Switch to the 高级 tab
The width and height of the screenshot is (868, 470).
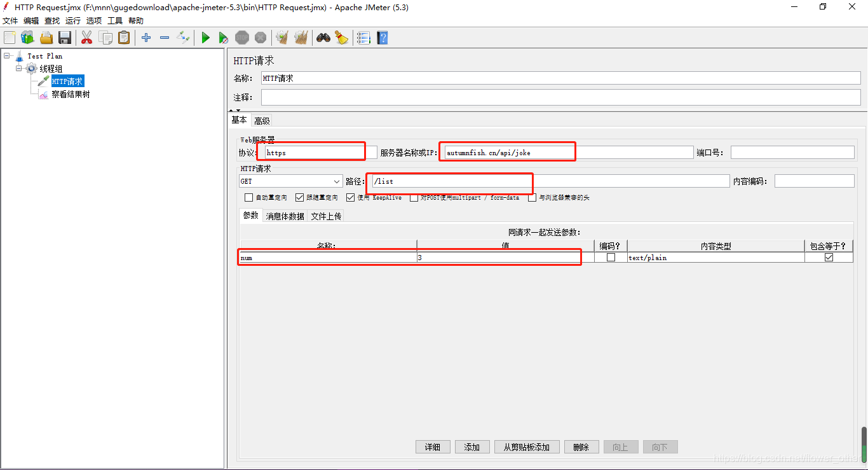pos(262,121)
